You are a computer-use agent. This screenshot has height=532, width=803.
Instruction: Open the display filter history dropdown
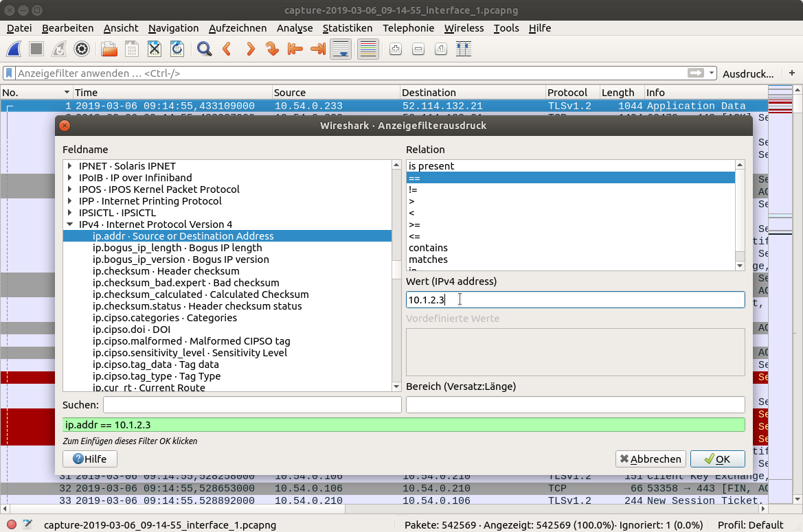point(712,73)
